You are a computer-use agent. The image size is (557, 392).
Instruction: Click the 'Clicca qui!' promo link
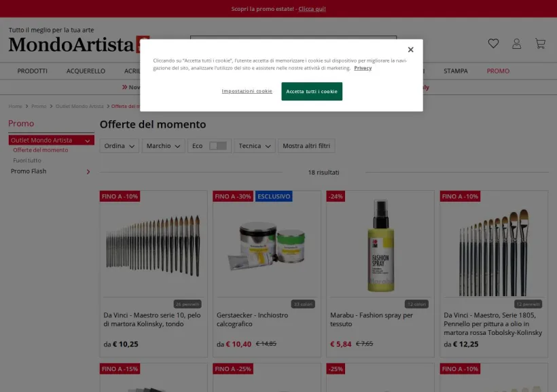(312, 9)
